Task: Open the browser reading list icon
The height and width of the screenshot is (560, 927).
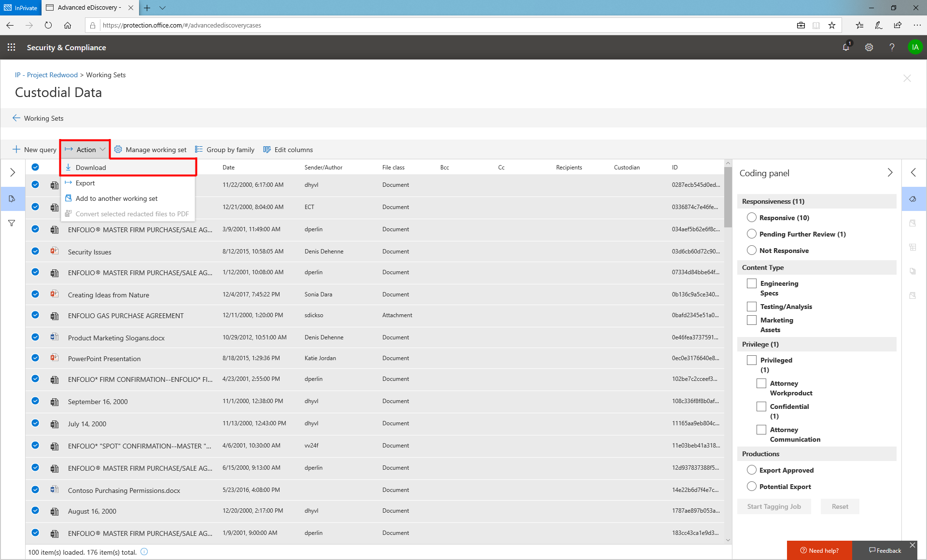Action: point(860,25)
